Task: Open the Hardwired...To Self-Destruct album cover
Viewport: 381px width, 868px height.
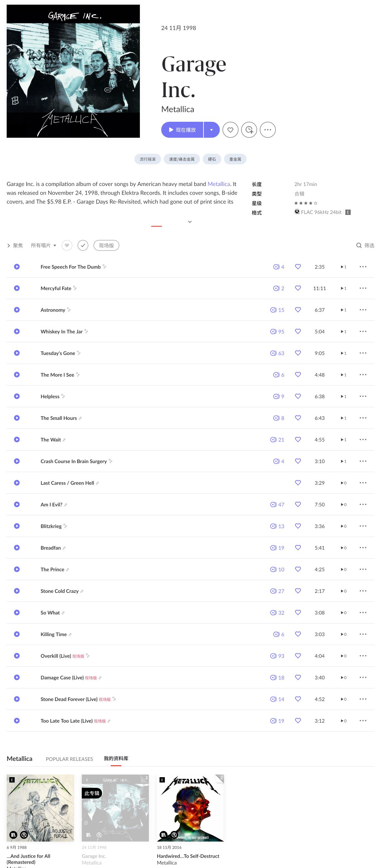Action: [190, 808]
